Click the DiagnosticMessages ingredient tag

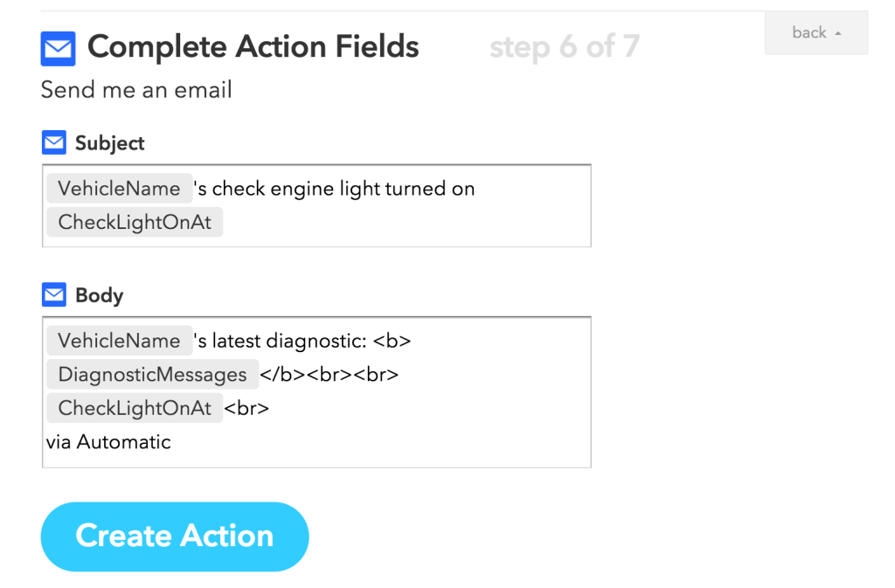coord(152,375)
